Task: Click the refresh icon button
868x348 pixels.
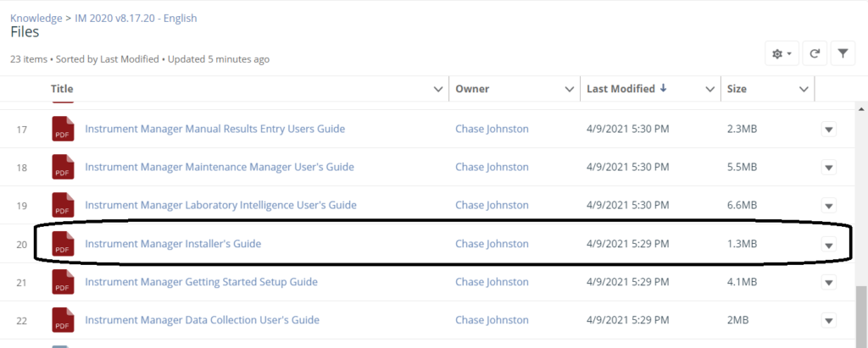Action: pos(814,53)
